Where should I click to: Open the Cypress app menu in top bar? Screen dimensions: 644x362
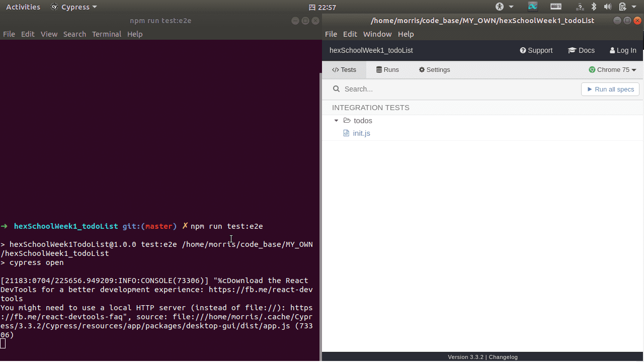point(74,7)
